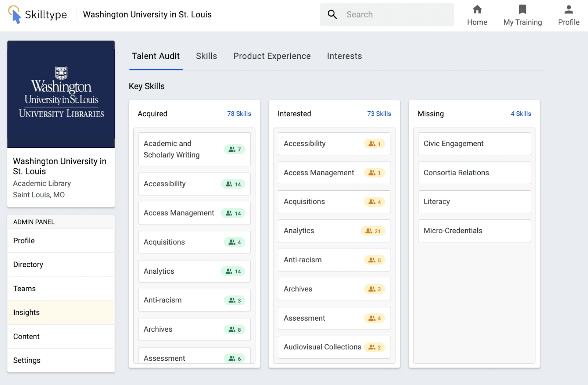View the 4 Skills missing link
Image resolution: width=588 pixels, height=385 pixels.
click(x=521, y=114)
